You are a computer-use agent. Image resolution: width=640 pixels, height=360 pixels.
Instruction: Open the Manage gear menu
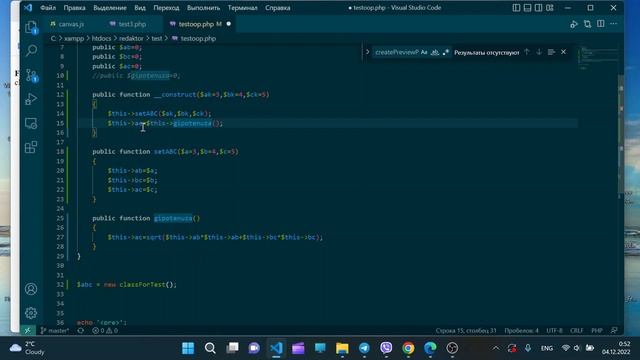coord(31,313)
